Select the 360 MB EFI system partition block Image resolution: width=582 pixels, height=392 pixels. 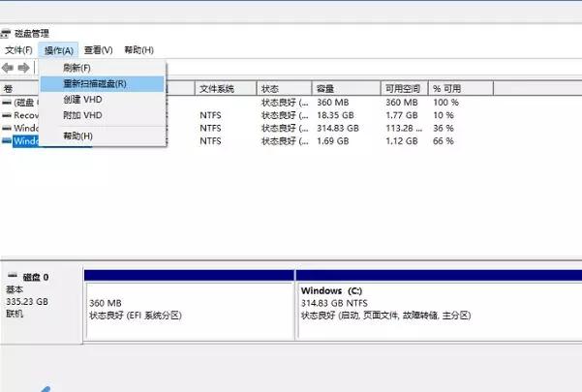point(189,309)
